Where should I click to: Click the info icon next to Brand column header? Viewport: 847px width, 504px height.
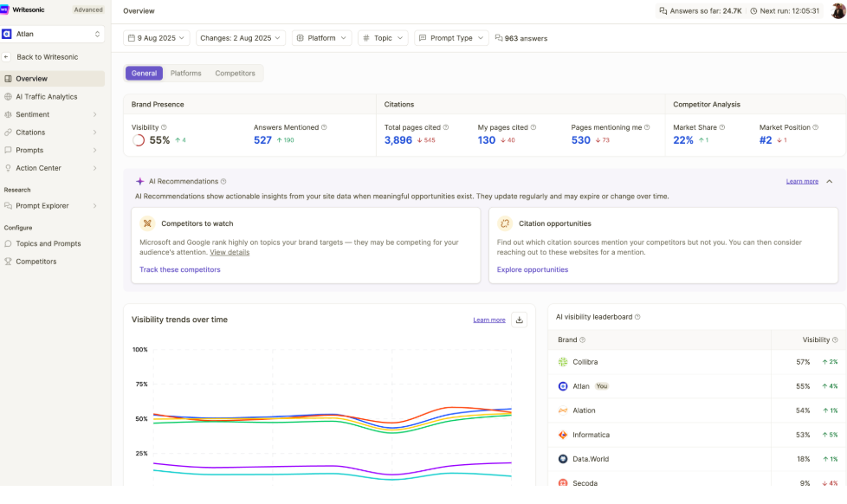click(x=582, y=339)
